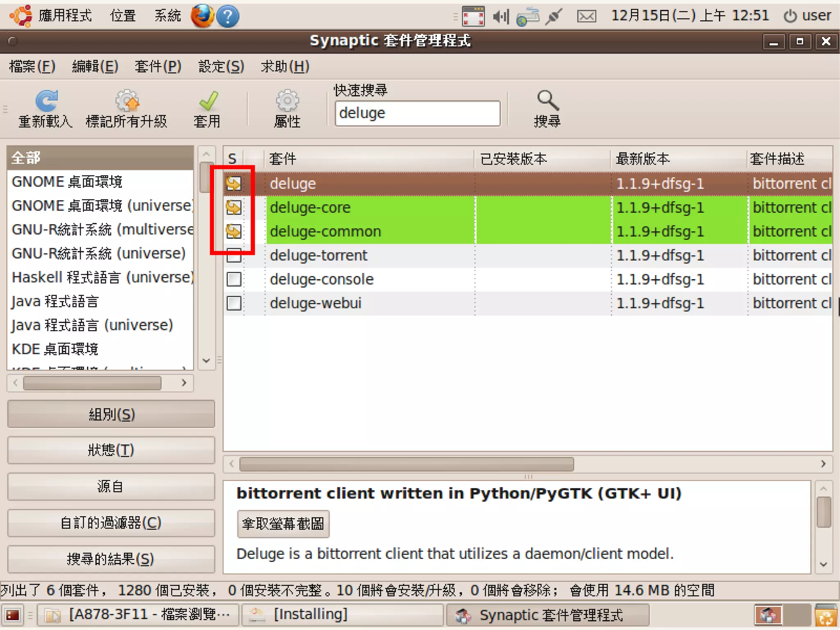Sort by the Latest Version (最新版本) column header
The width and height of the screenshot is (840, 630).
pyautogui.click(x=678, y=159)
